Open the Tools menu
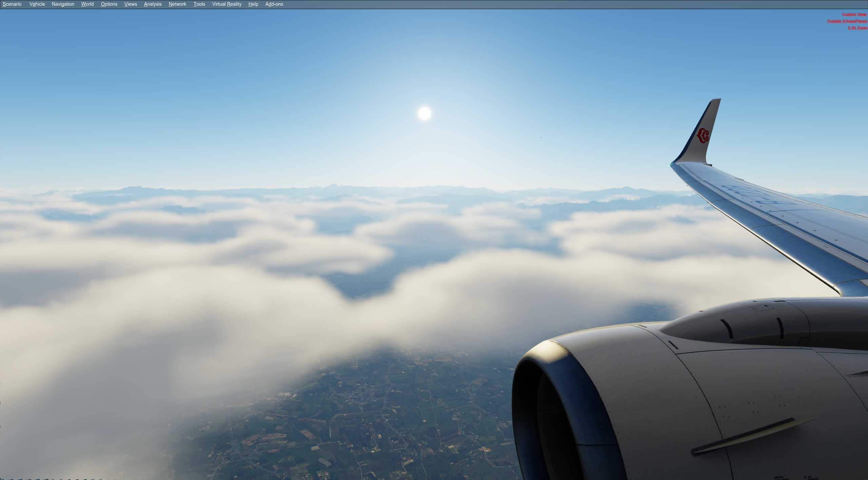This screenshot has width=868, height=480. [199, 4]
